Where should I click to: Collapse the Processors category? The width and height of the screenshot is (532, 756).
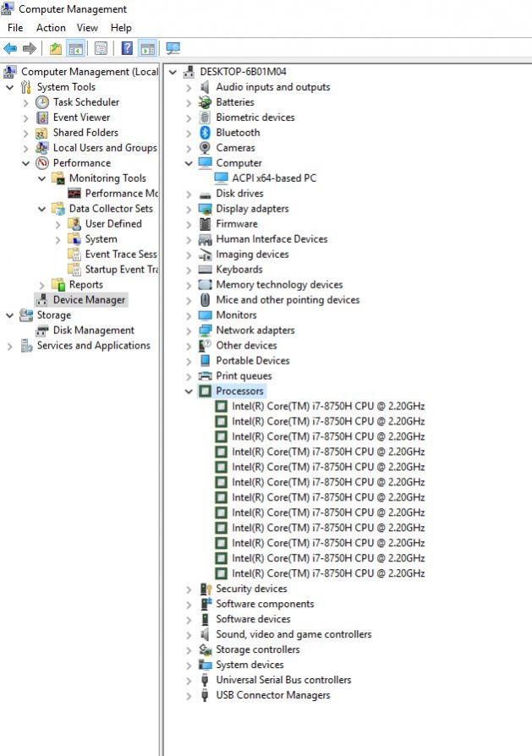tap(189, 391)
